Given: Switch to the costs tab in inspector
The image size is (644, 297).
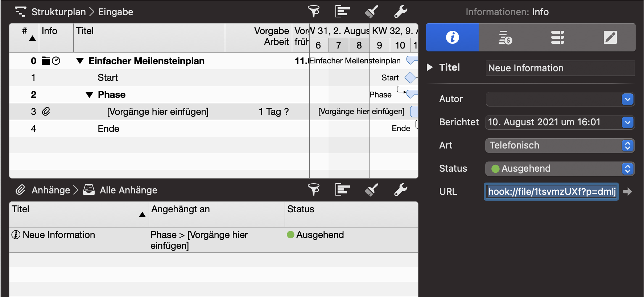Looking at the screenshot, I should coord(505,37).
